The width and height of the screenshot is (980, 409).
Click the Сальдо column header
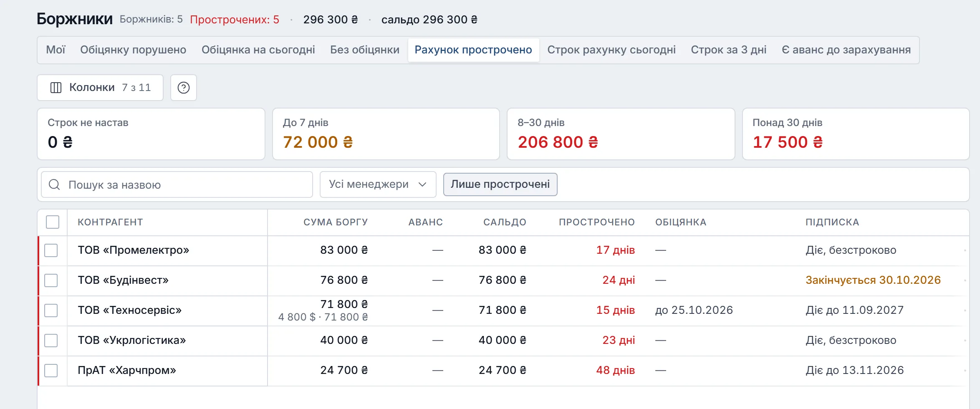(505, 222)
